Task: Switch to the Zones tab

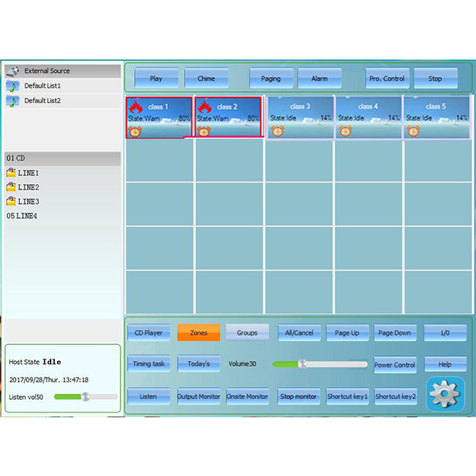Action: [x=198, y=332]
